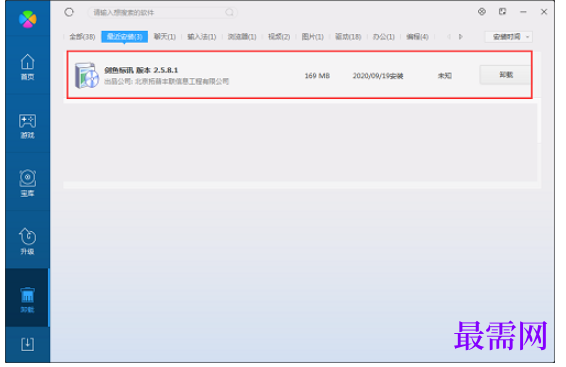This screenshot has height=367, width=566.
Task: Close the software manager window
Action: click(544, 12)
